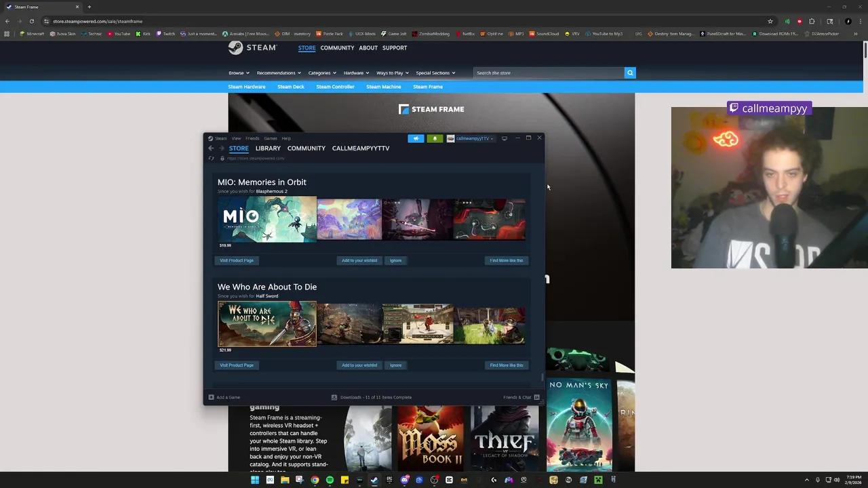Viewport: 868px width, 488px height.
Task: Bookmark this page with the star icon
Action: click(x=770, y=21)
